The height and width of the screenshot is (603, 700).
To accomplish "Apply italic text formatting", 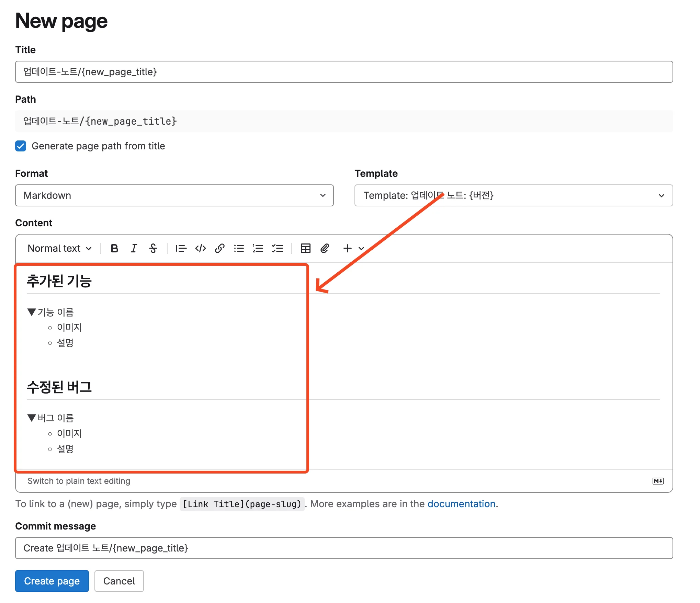I will tap(134, 248).
